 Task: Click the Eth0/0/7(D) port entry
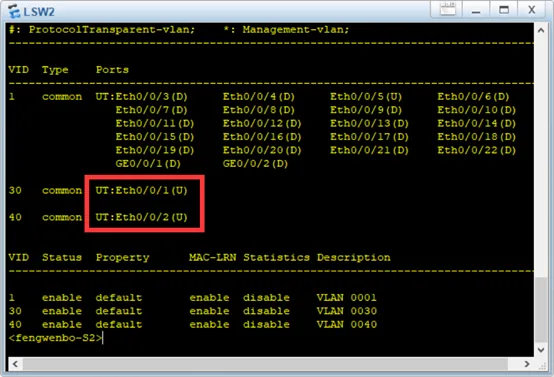[152, 110]
